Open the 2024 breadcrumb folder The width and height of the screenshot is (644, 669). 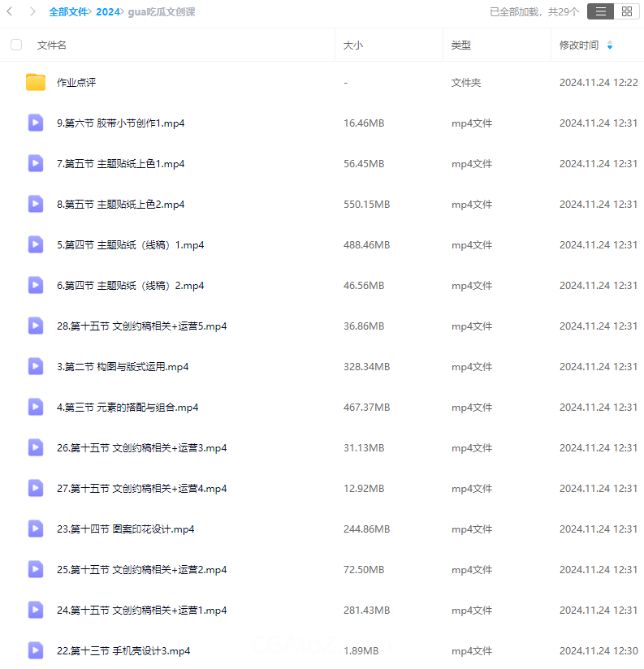pos(107,12)
